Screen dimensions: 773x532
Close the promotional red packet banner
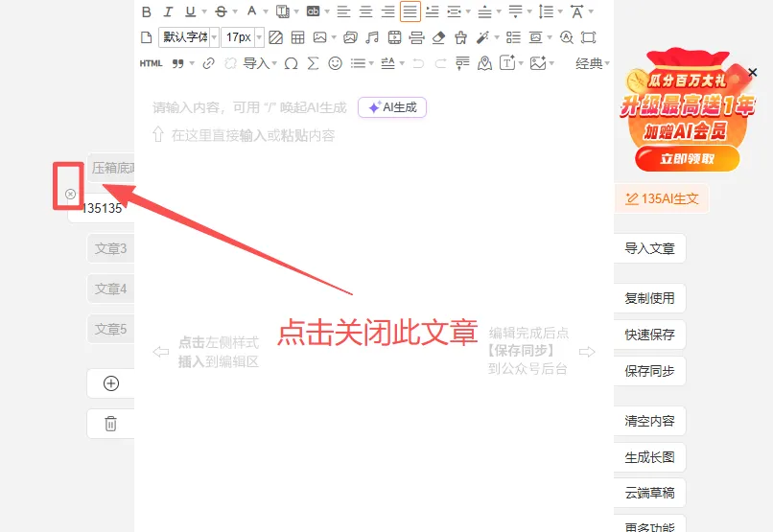point(752,73)
